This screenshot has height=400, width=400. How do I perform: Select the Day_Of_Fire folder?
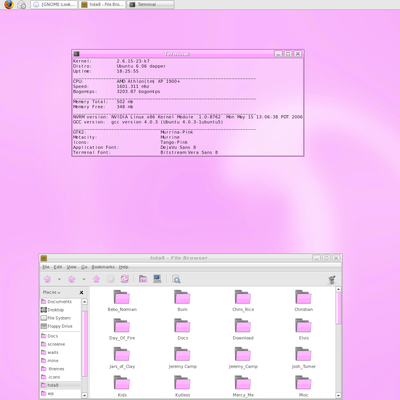click(122, 329)
